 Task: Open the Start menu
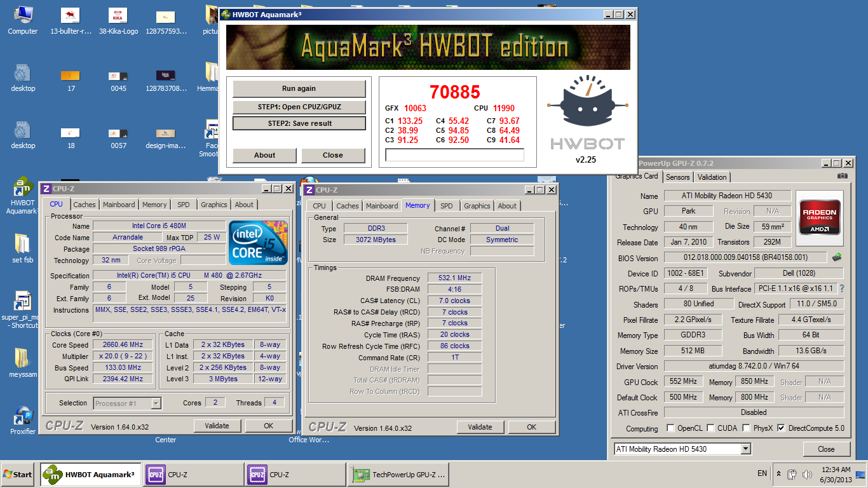18,475
